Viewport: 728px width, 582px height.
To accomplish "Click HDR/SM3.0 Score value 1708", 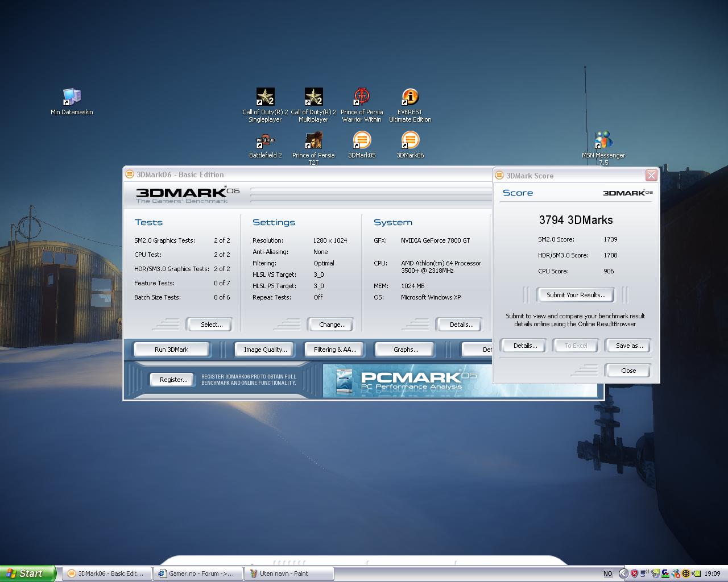I will 610,255.
